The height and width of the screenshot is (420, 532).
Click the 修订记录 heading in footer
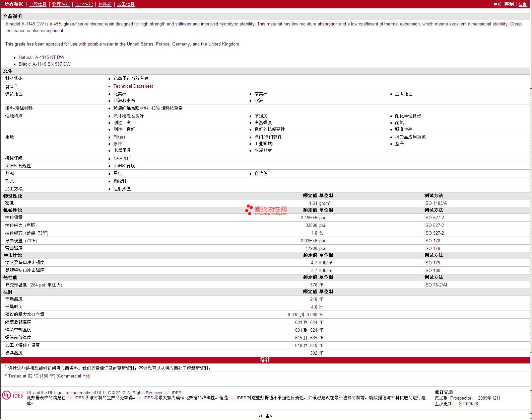point(444,392)
